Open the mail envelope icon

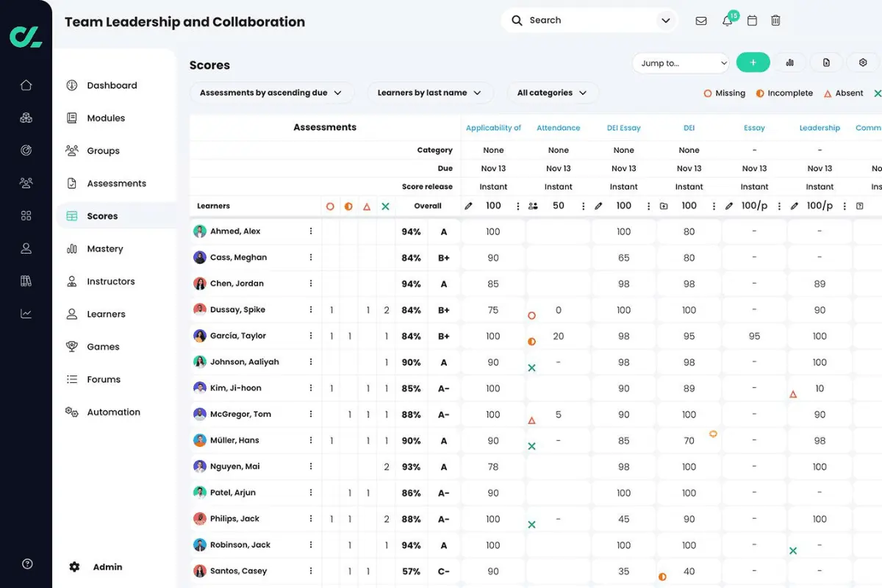coord(701,21)
